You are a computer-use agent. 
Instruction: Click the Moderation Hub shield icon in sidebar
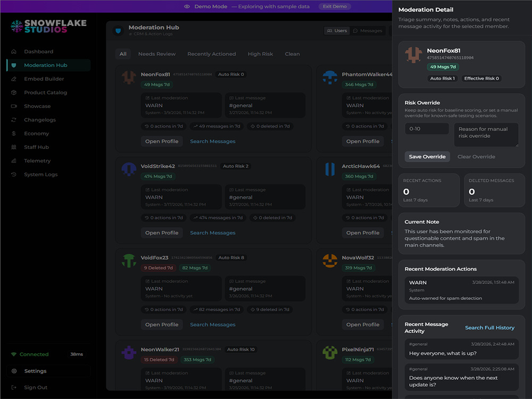click(x=14, y=65)
